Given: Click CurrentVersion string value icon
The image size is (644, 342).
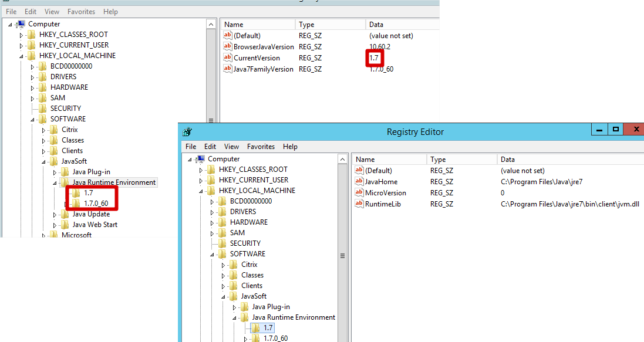Looking at the screenshot, I should pos(228,57).
